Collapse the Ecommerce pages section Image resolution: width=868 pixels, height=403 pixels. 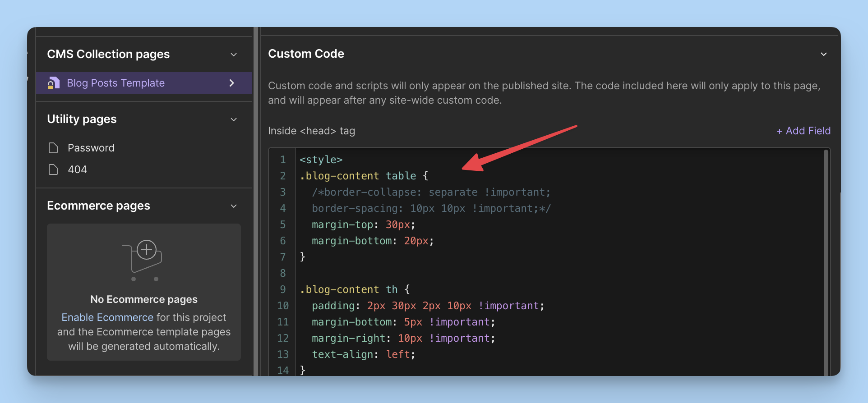[234, 206]
